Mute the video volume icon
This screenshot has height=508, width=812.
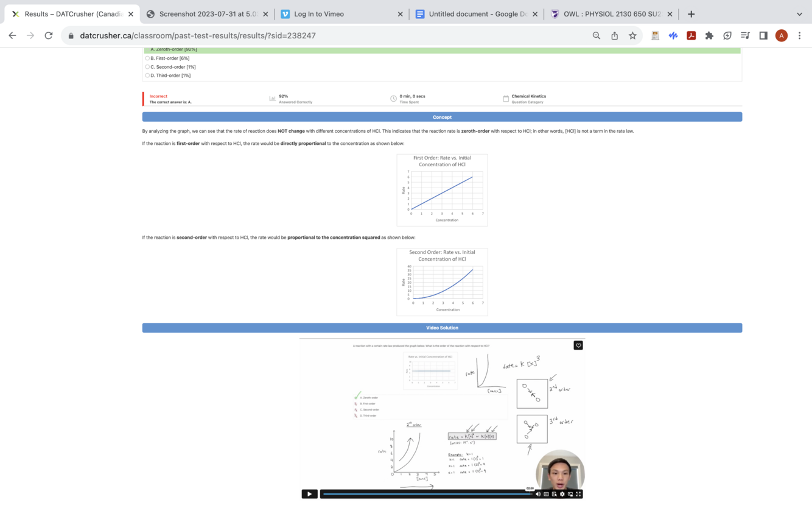538,494
